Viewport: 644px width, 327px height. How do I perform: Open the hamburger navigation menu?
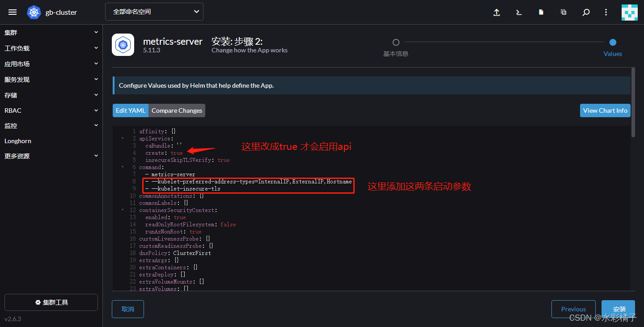[13, 12]
